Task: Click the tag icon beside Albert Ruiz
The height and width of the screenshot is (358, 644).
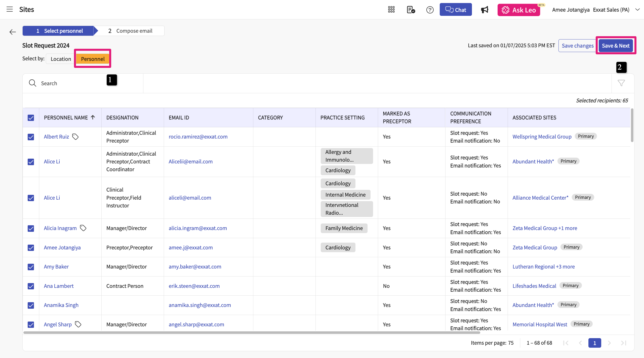Action: [x=75, y=137]
